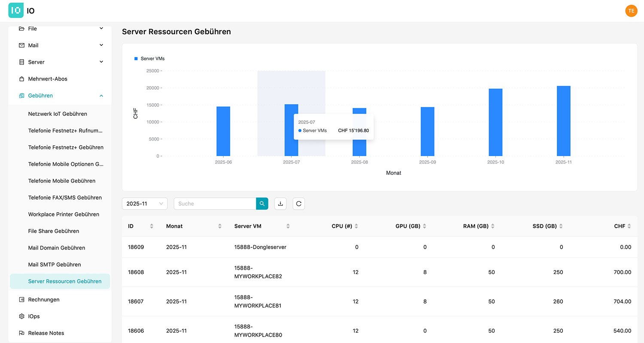Click the 2025-10 chart bar
Screen dimensions: 644x343
[x=495, y=122]
